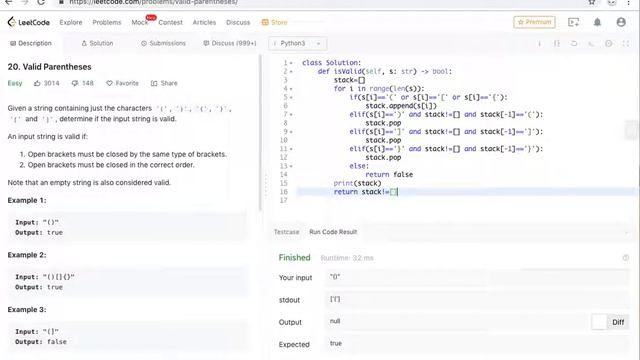Switch to the Solution tab
The height and width of the screenshot is (360, 640).
97,43
